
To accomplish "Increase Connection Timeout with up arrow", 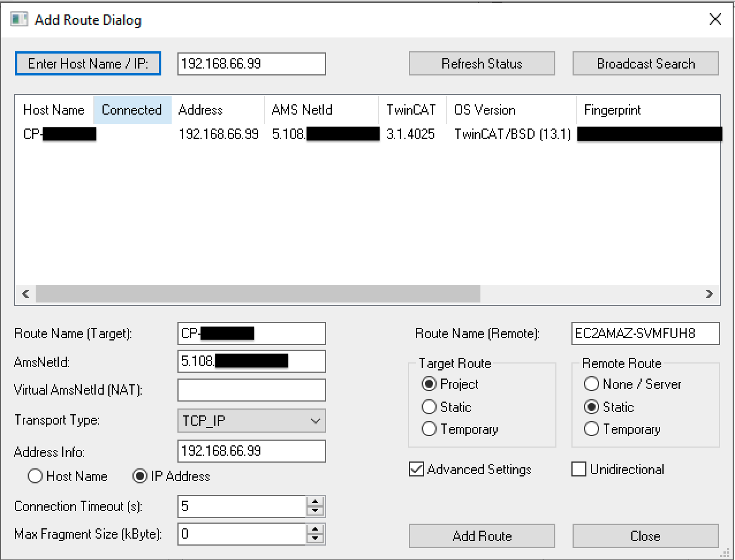I will (x=315, y=501).
